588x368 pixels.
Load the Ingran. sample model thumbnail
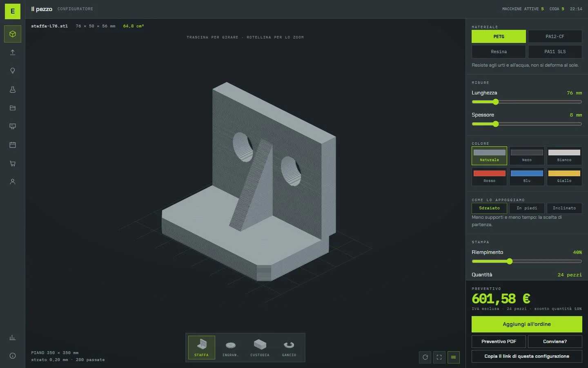[x=230, y=348]
